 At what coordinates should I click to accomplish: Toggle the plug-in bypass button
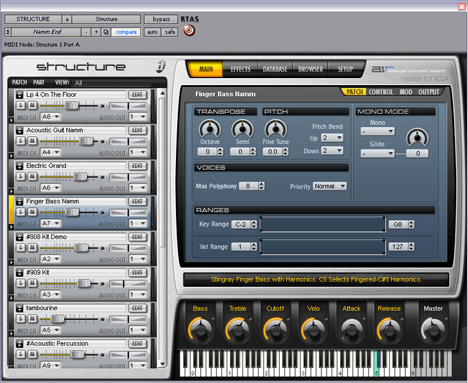pos(161,19)
